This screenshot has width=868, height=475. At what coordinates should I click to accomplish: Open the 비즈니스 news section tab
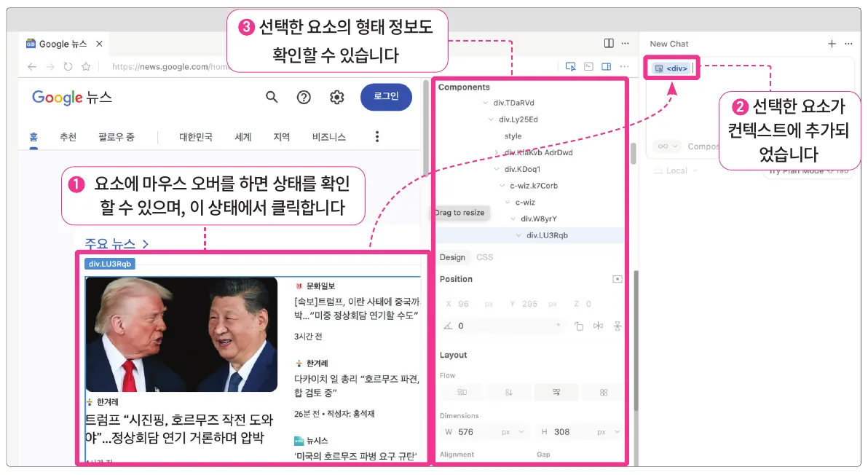point(329,137)
